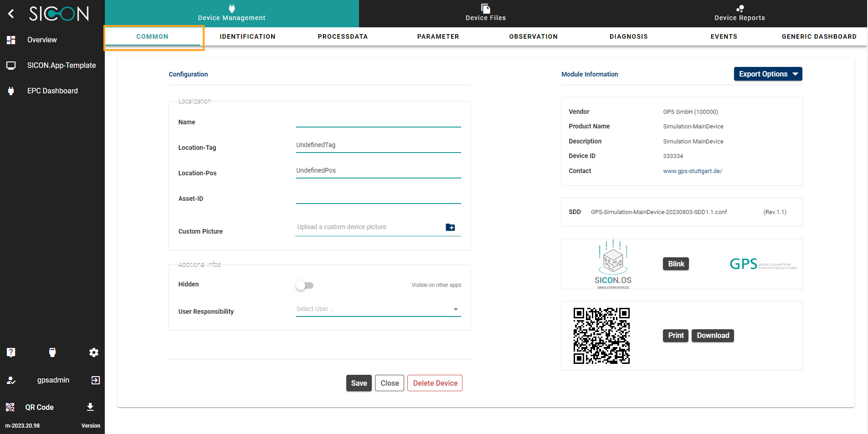Viewport: 868px width, 434px height.
Task: Switch to the Processdata tab
Action: click(x=343, y=36)
